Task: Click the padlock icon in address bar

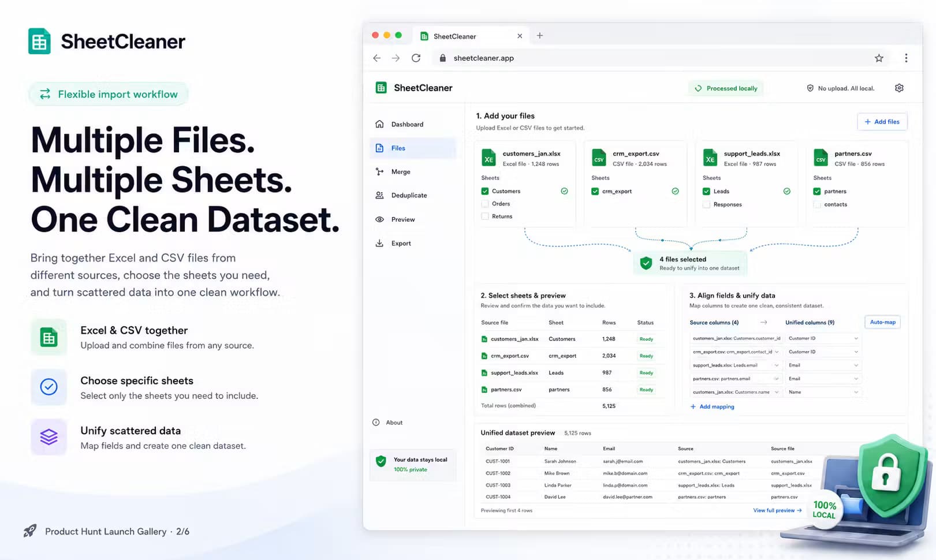Action: (443, 58)
